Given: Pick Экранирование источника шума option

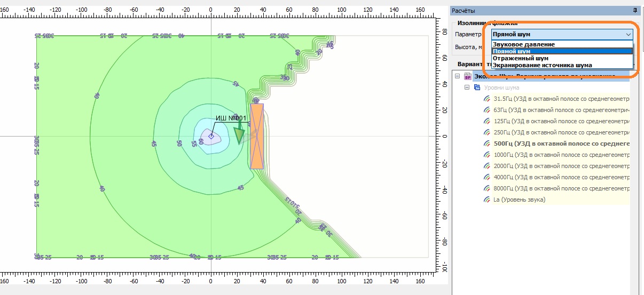Looking at the screenshot, I should (542, 65).
